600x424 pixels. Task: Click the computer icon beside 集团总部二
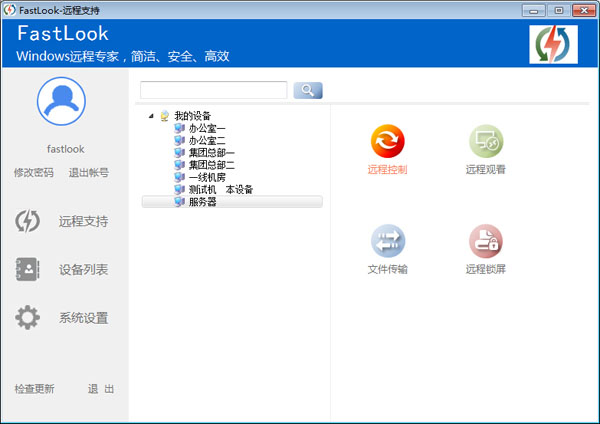click(x=179, y=165)
